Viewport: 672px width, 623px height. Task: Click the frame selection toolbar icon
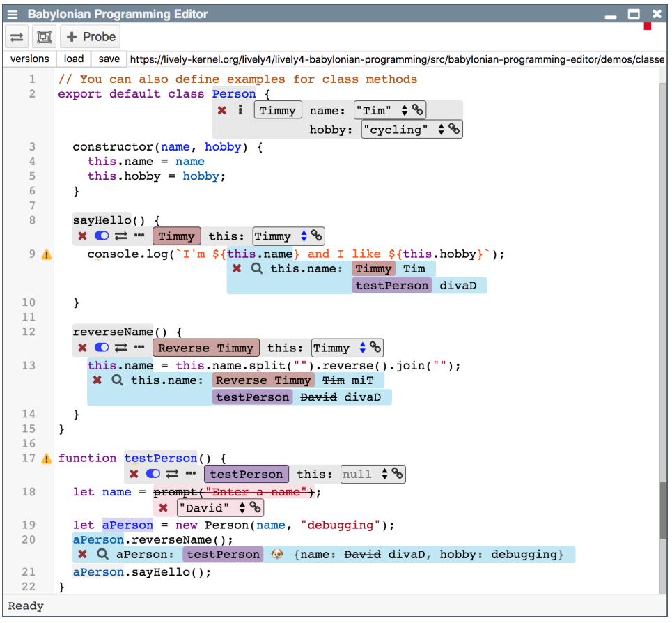44,37
